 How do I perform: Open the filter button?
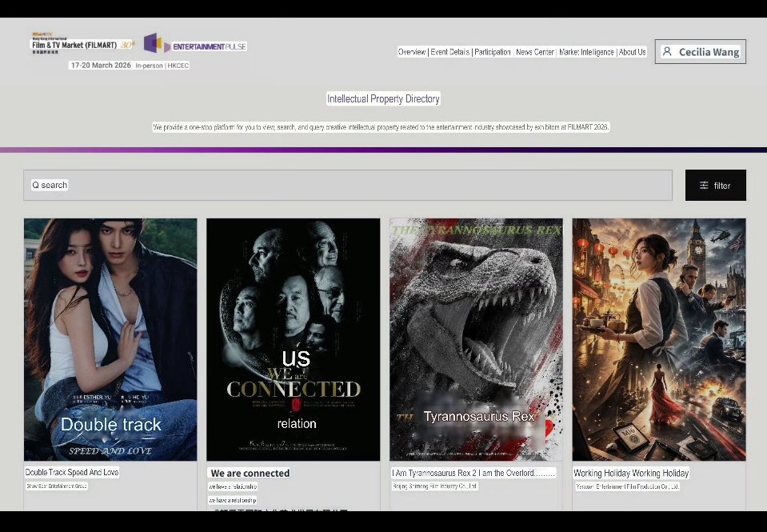(716, 185)
